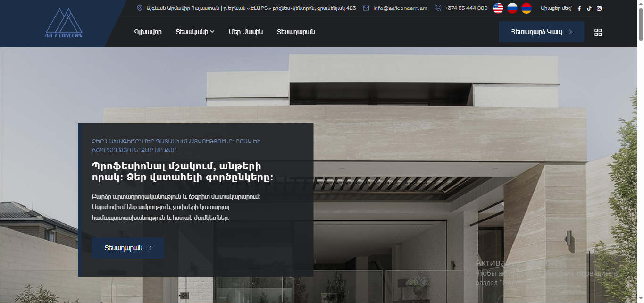644x303 pixels.
Task: Click the phone call icon
Action: (438, 8)
